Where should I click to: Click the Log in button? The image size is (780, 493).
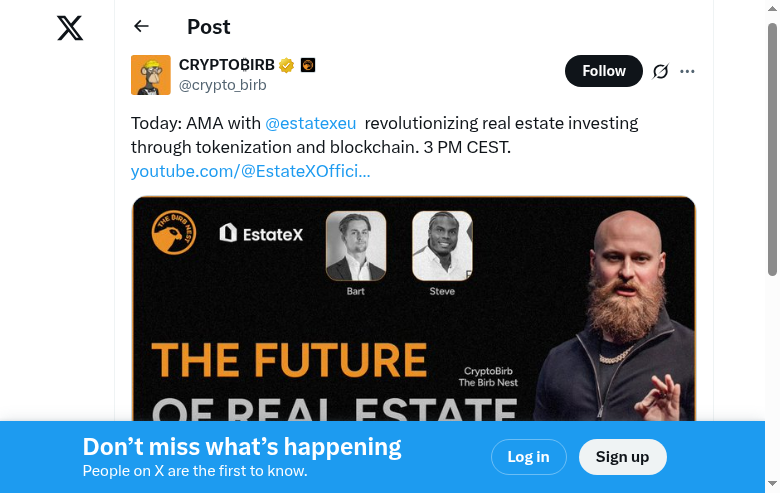pyautogui.click(x=528, y=457)
